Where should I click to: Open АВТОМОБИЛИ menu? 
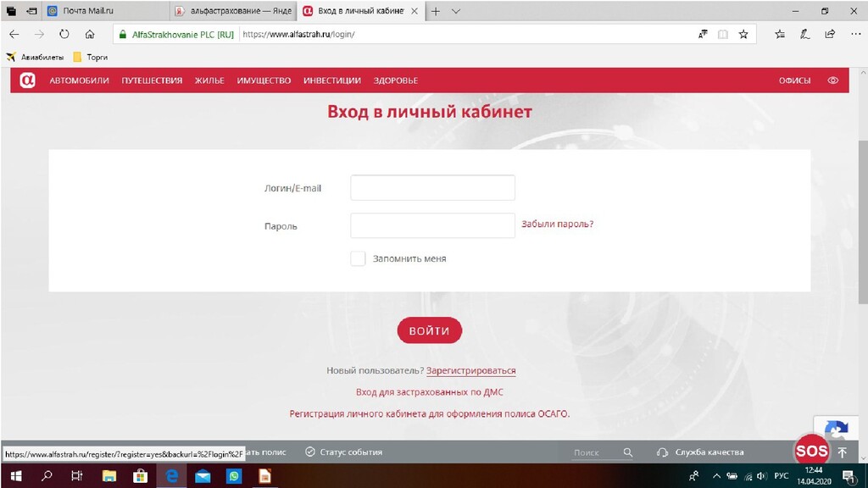79,80
